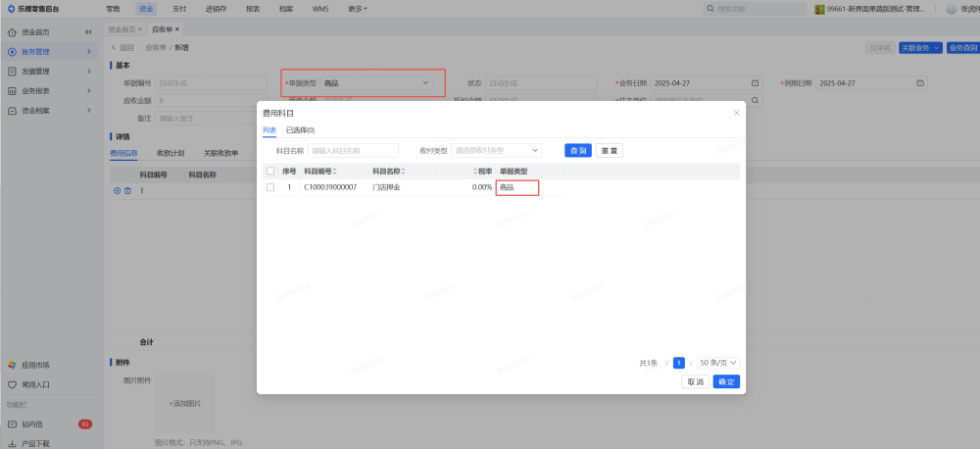This screenshot has width=980, height=449.
Task: Open the 支付 top menu
Action: (178, 8)
